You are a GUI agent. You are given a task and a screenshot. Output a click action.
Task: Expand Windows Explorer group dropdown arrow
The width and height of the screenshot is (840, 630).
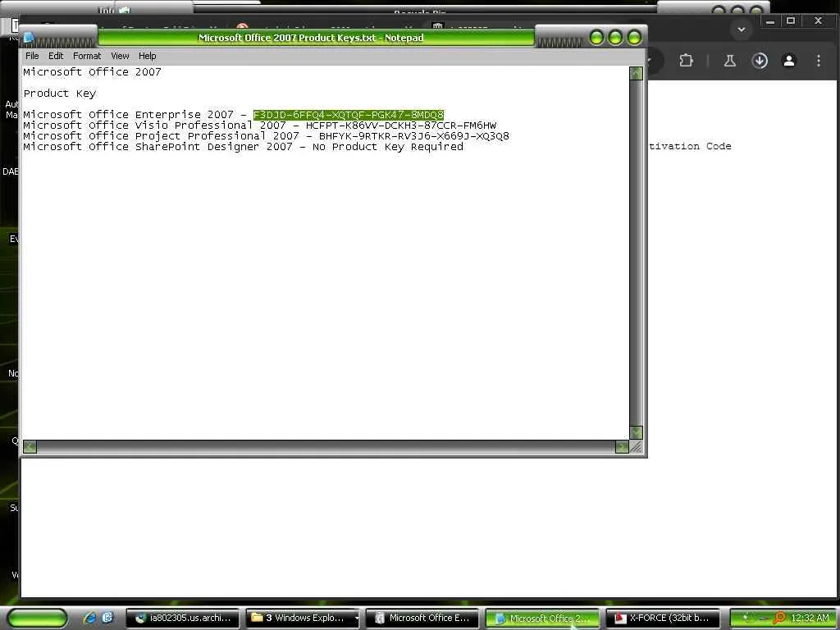[x=356, y=619]
